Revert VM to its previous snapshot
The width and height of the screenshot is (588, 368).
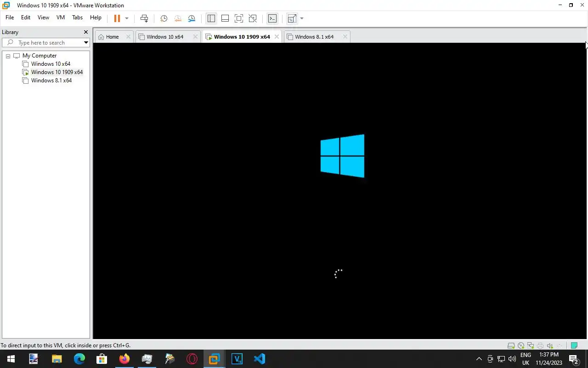click(x=178, y=18)
